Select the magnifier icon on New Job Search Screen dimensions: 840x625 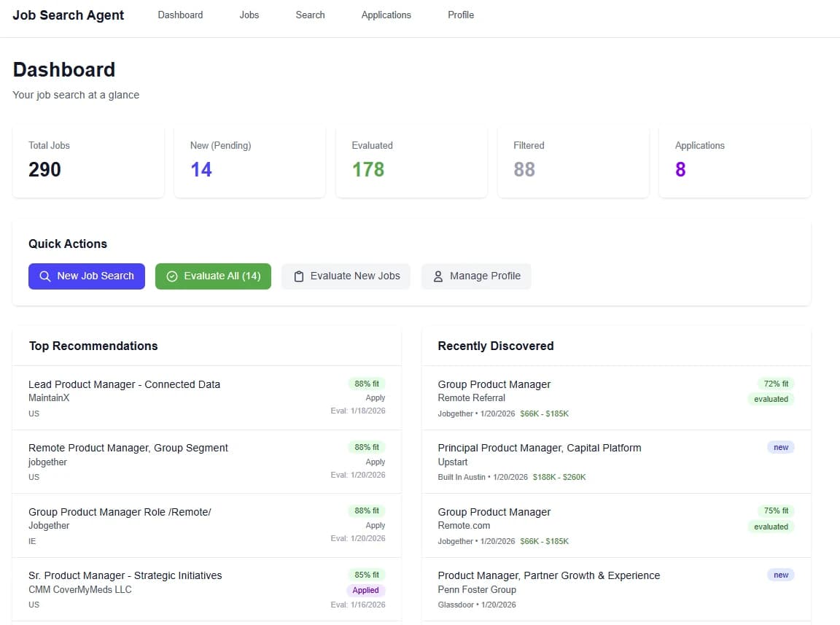point(44,276)
